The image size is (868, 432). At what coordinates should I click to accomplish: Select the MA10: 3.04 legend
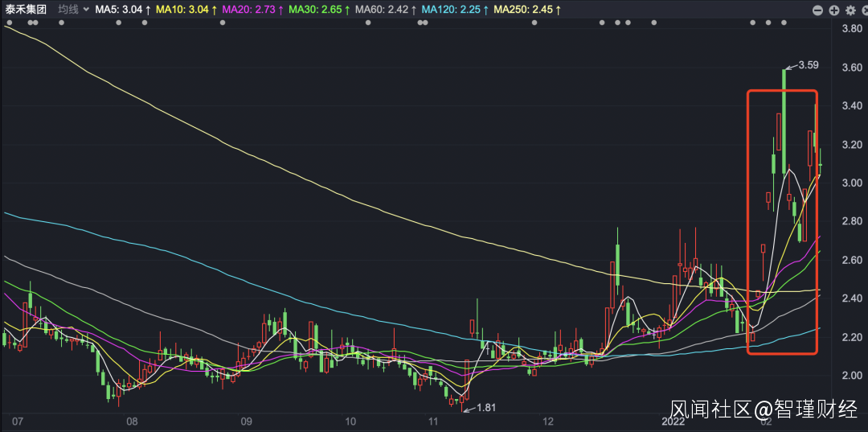(x=186, y=10)
